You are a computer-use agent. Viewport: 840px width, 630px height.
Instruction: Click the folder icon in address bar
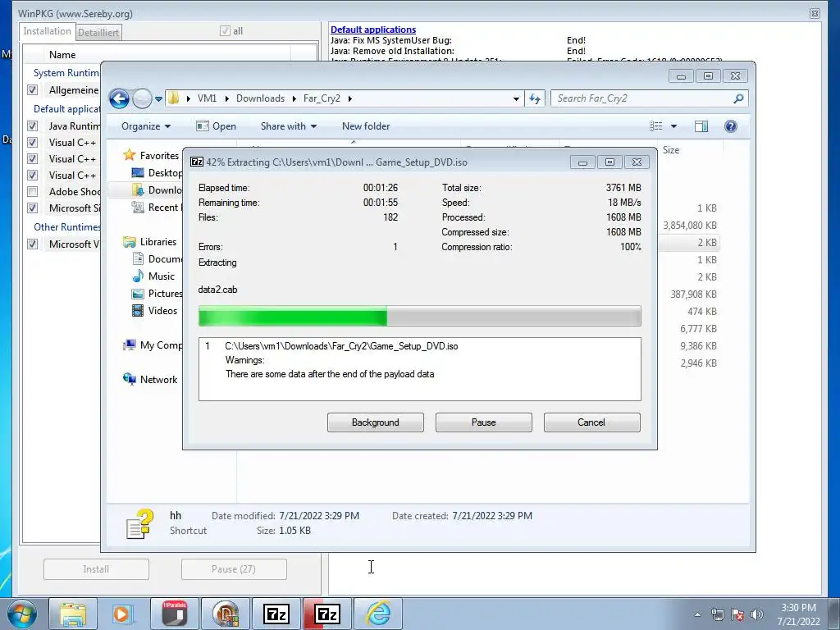(174, 98)
